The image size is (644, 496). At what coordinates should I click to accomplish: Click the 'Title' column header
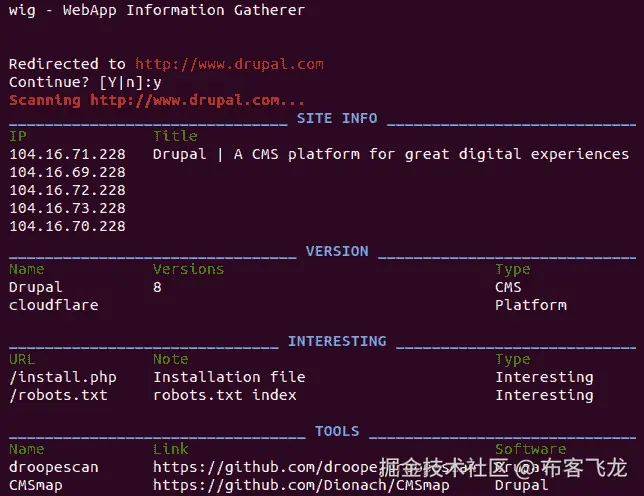point(175,136)
